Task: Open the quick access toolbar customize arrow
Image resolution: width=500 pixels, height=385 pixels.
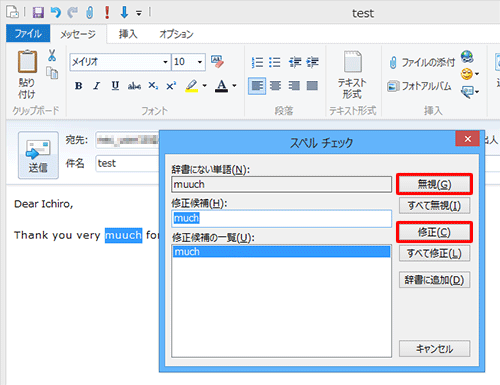Action: tap(139, 13)
